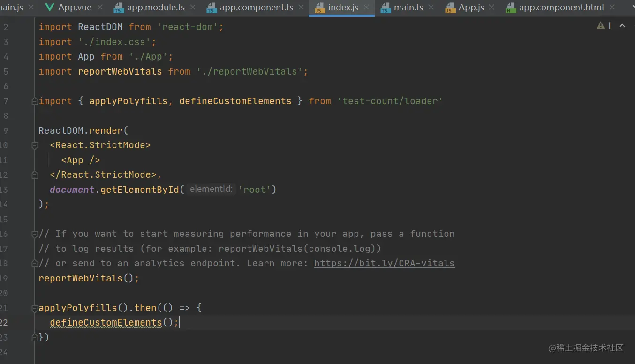Click './reportWebVitals' import path
The image size is (635, 364).
pyautogui.click(x=249, y=71)
